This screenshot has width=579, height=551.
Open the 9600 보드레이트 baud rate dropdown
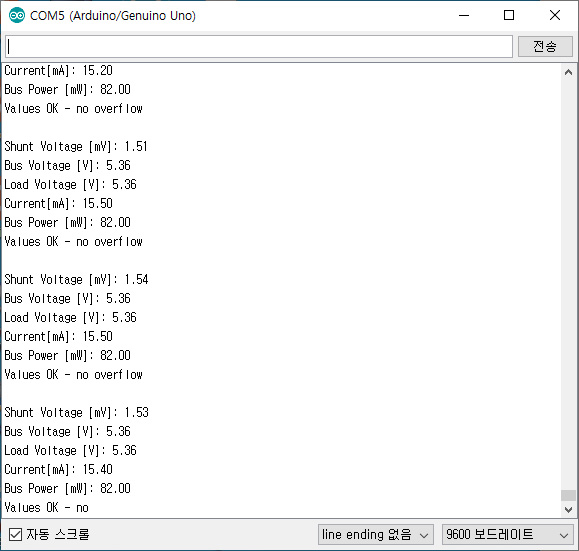click(507, 534)
